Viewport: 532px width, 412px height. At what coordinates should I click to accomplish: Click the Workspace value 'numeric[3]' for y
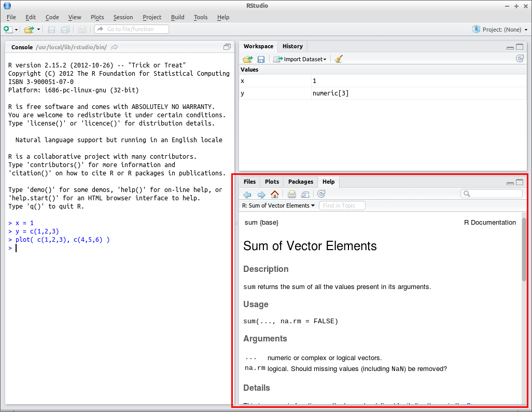330,93
